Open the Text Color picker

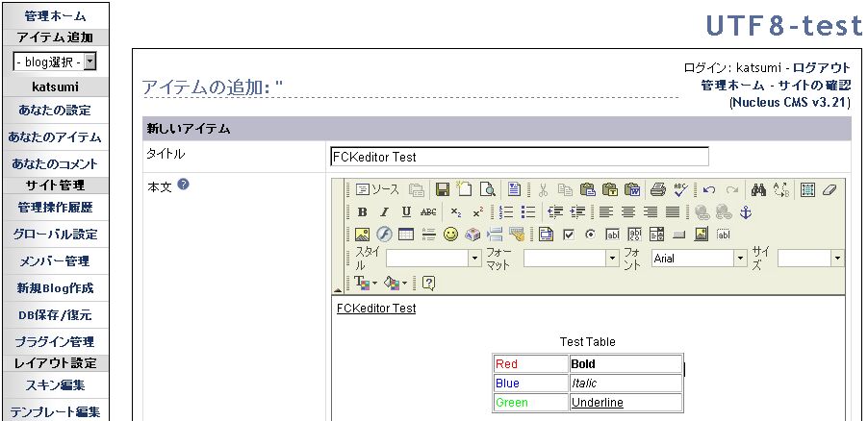pos(366,284)
